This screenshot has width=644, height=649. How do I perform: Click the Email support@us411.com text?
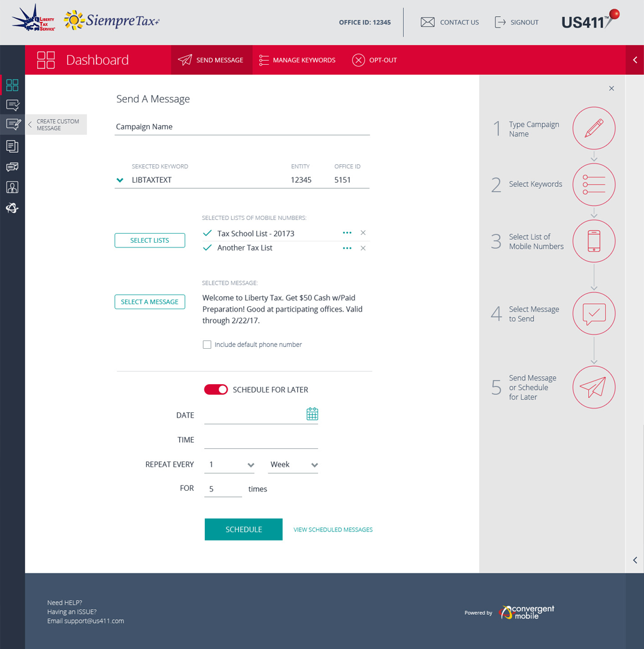[x=86, y=621]
